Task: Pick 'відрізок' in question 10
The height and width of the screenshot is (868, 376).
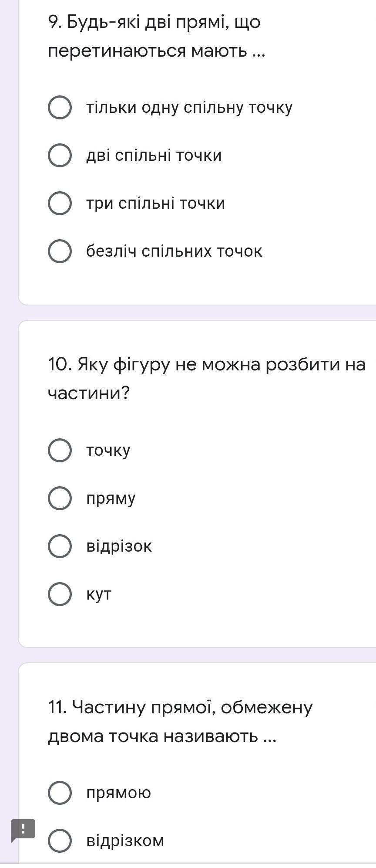Action: [x=60, y=546]
